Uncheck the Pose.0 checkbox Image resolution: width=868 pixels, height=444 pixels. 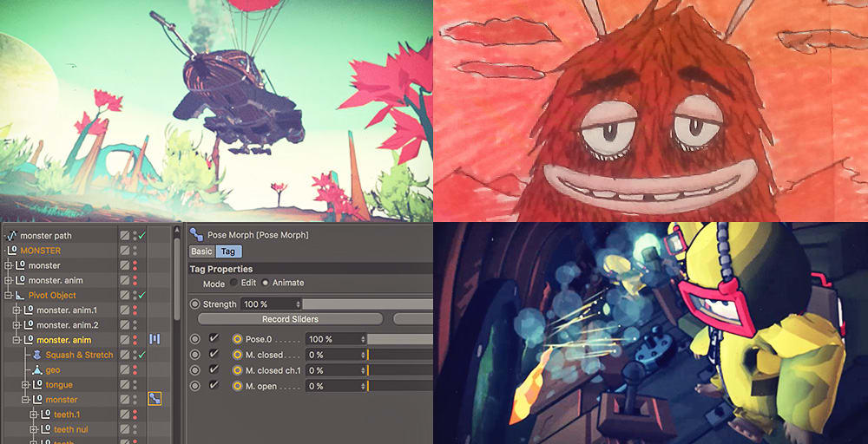point(214,338)
